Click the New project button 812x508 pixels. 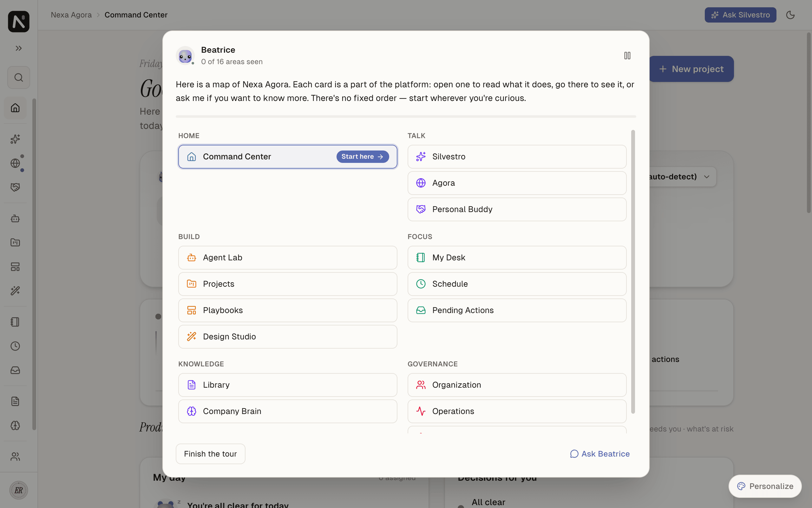point(691,69)
